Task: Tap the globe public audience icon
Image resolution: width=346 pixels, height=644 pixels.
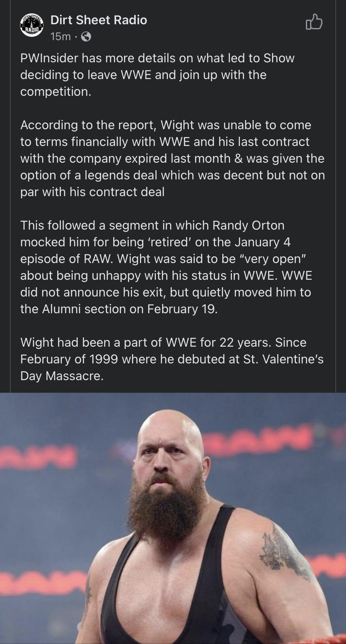Action: pyautogui.click(x=86, y=37)
